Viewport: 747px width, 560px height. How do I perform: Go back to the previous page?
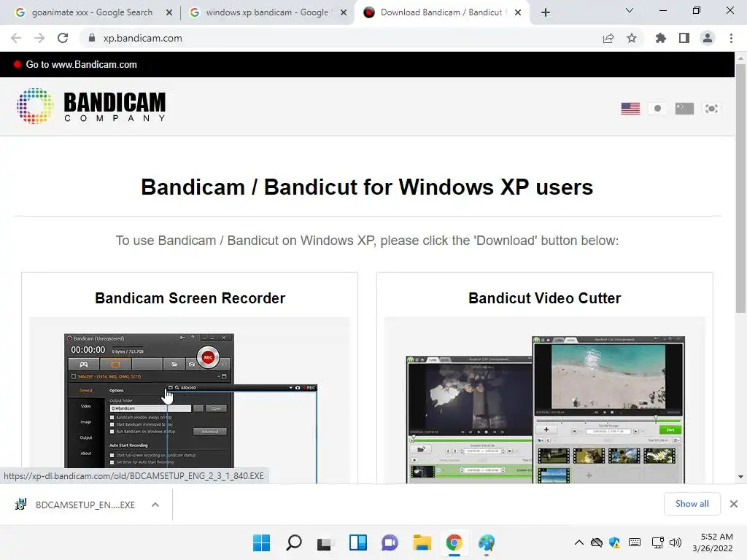tap(16, 38)
